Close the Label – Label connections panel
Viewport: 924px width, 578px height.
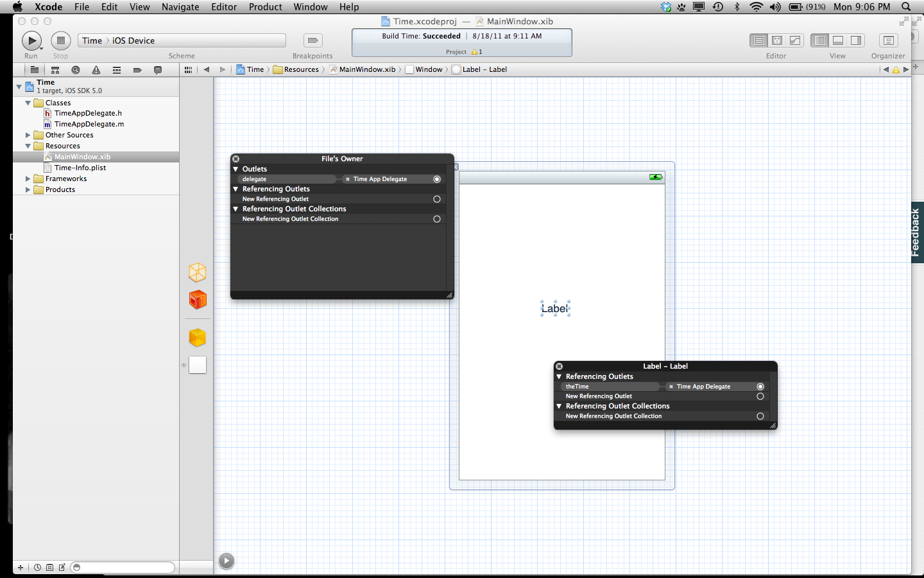click(559, 366)
